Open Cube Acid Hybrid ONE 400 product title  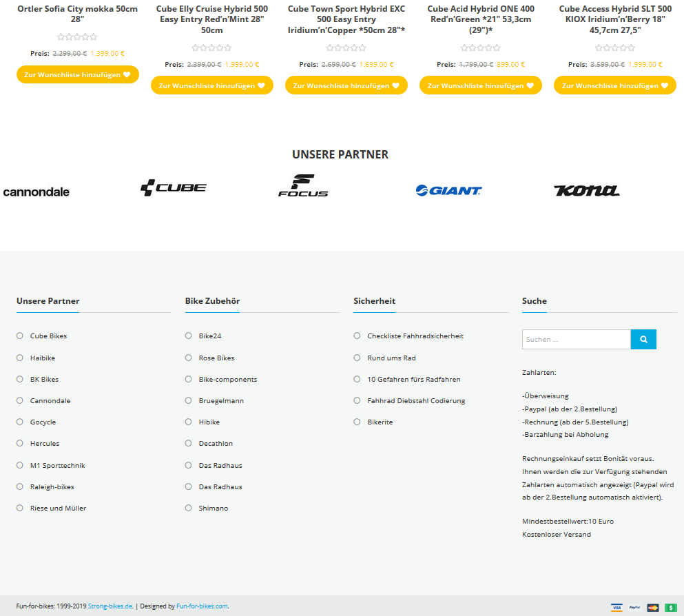(x=481, y=19)
